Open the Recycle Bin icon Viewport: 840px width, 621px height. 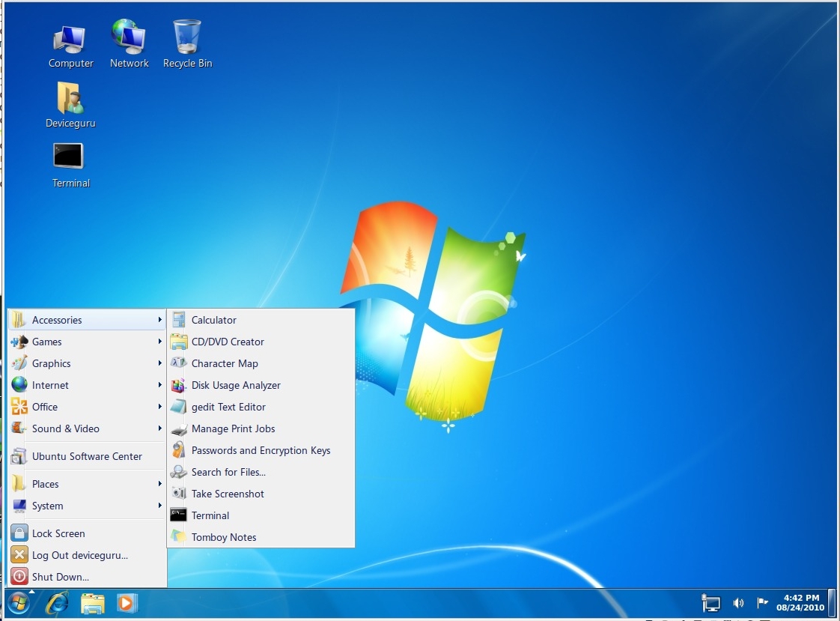pos(187,37)
